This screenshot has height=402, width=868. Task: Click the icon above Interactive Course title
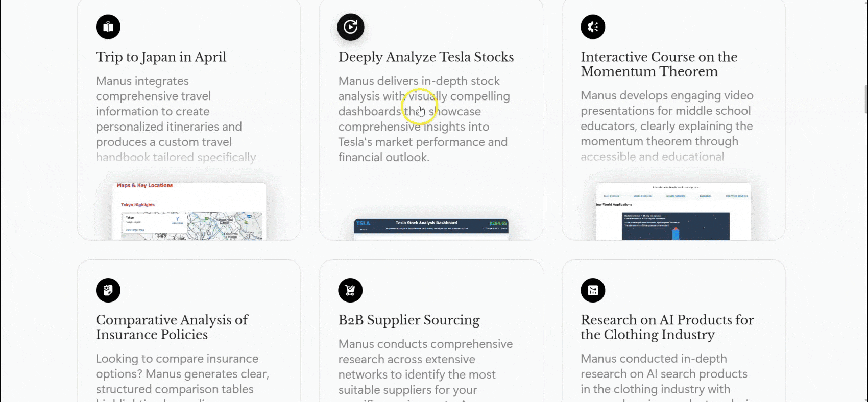tap(593, 27)
